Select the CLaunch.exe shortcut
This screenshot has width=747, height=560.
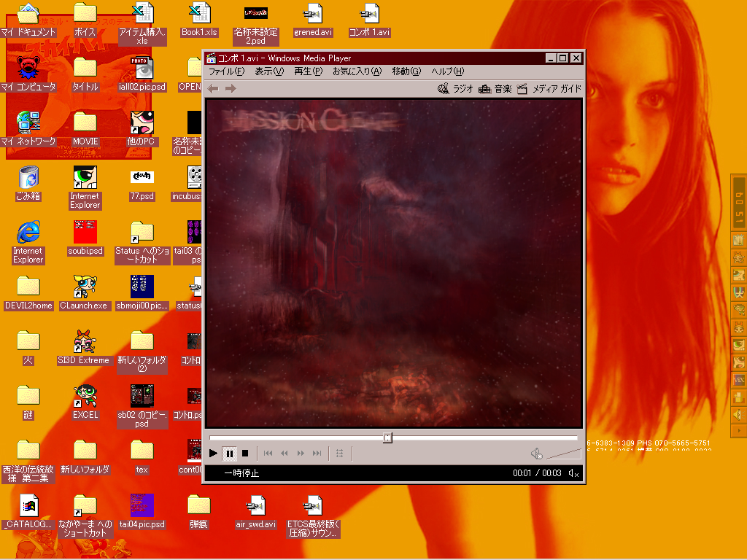click(85, 294)
